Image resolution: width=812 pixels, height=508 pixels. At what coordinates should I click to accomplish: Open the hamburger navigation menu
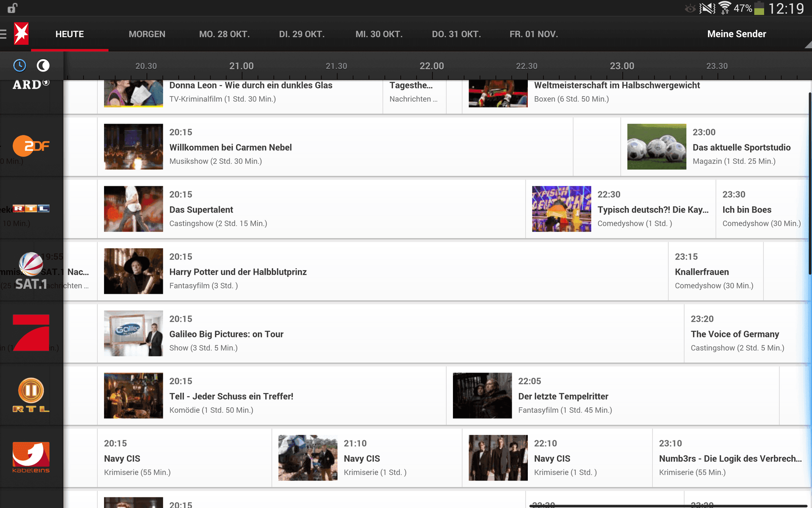pos(3,34)
